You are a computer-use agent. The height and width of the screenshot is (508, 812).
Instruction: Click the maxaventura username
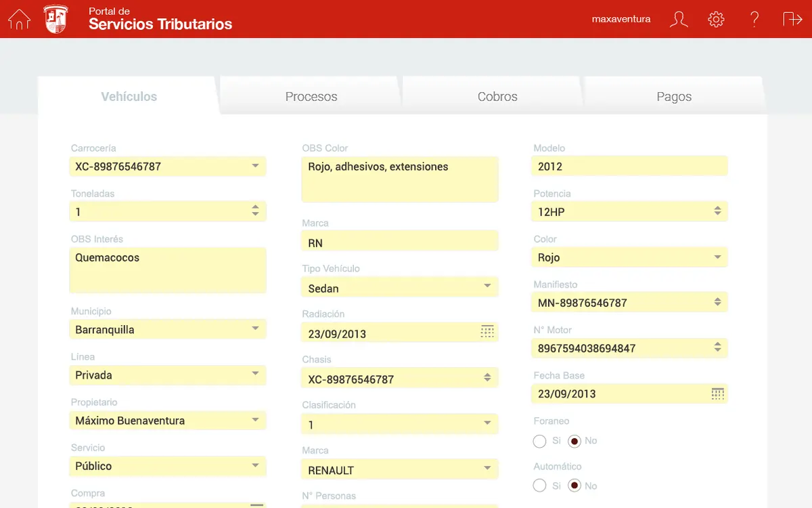[x=621, y=19]
